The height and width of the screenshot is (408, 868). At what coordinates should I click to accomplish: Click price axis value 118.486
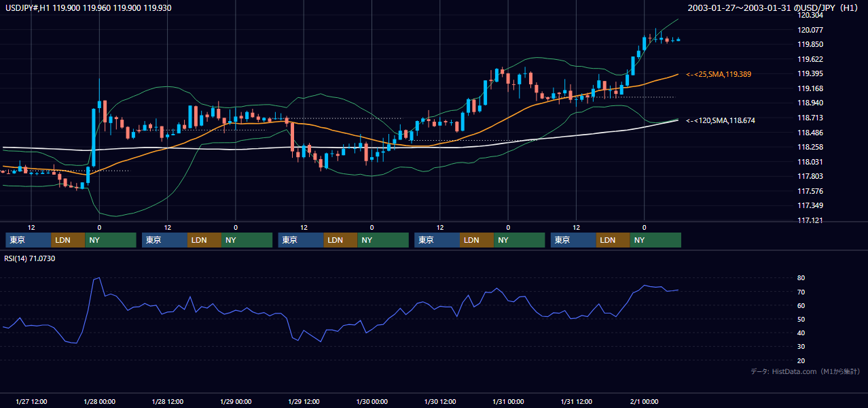point(812,133)
